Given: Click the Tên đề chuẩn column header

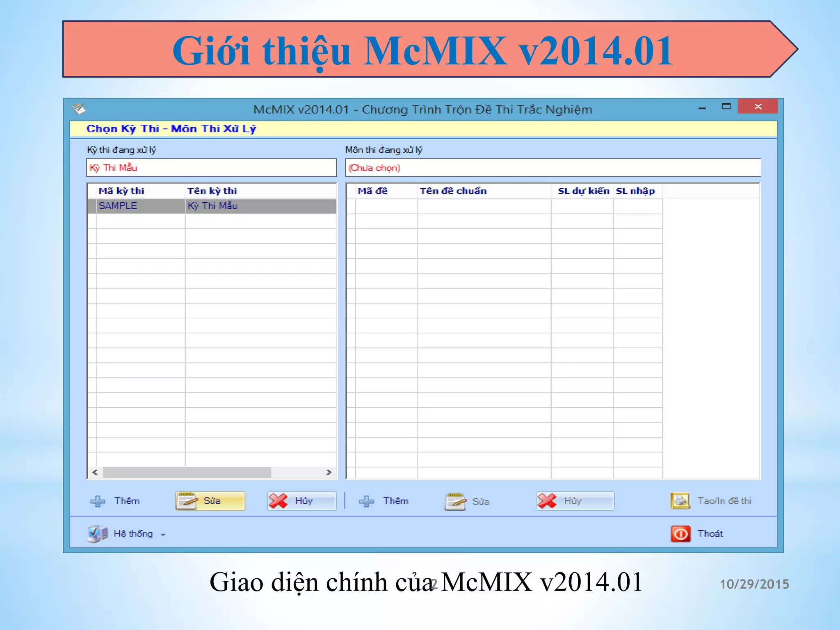Looking at the screenshot, I should click(453, 191).
